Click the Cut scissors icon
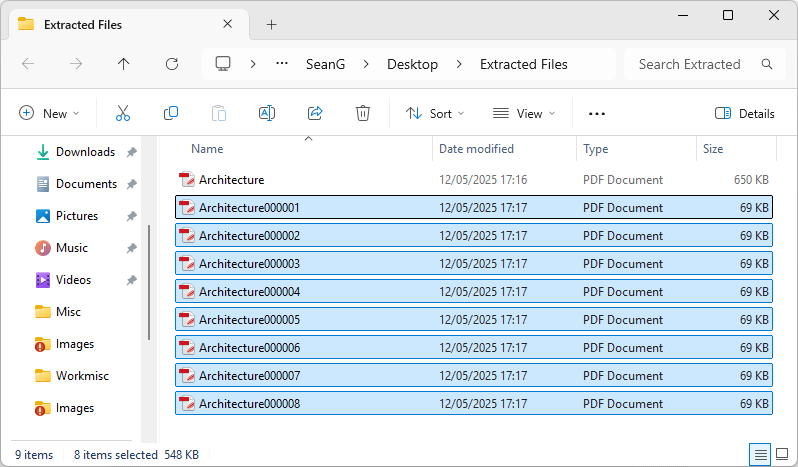Viewport: 798px width, 467px height. (x=123, y=113)
